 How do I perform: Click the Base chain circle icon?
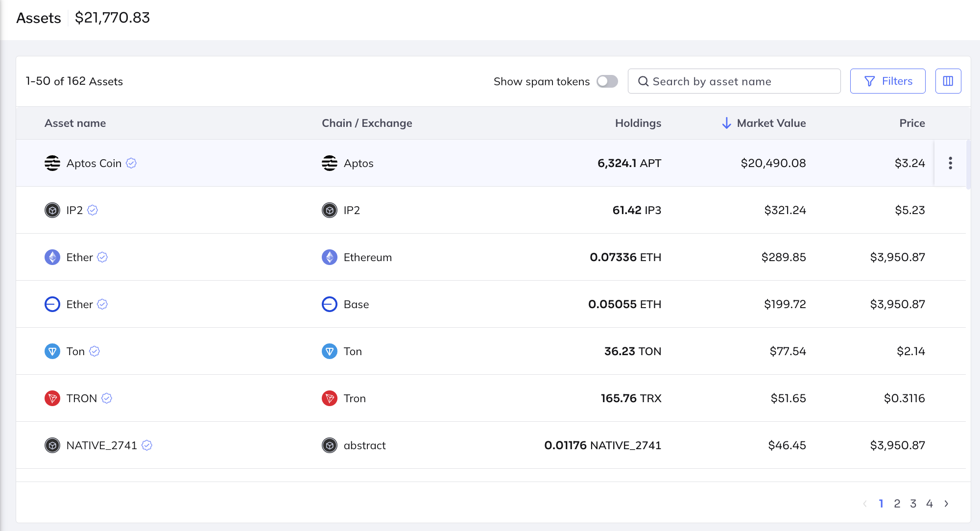click(x=330, y=304)
